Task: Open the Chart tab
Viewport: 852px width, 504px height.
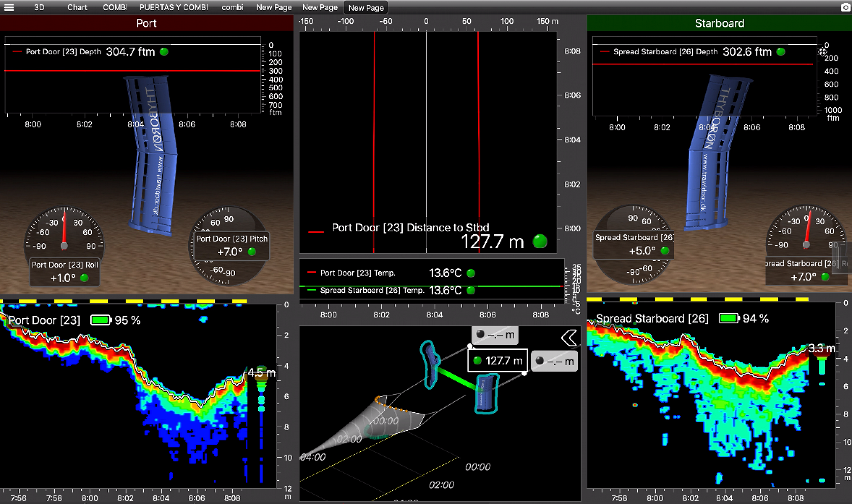Action: tap(77, 7)
